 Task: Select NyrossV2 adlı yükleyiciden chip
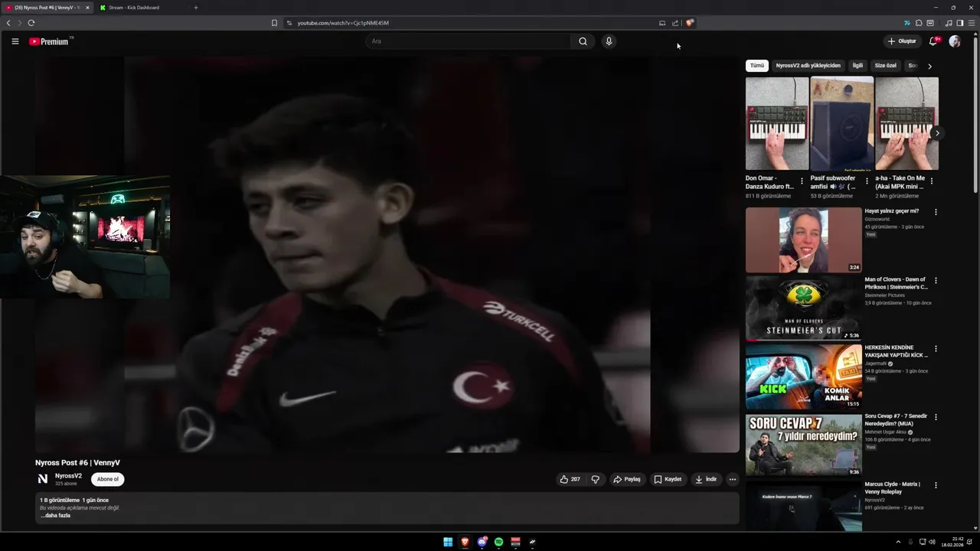(x=808, y=66)
